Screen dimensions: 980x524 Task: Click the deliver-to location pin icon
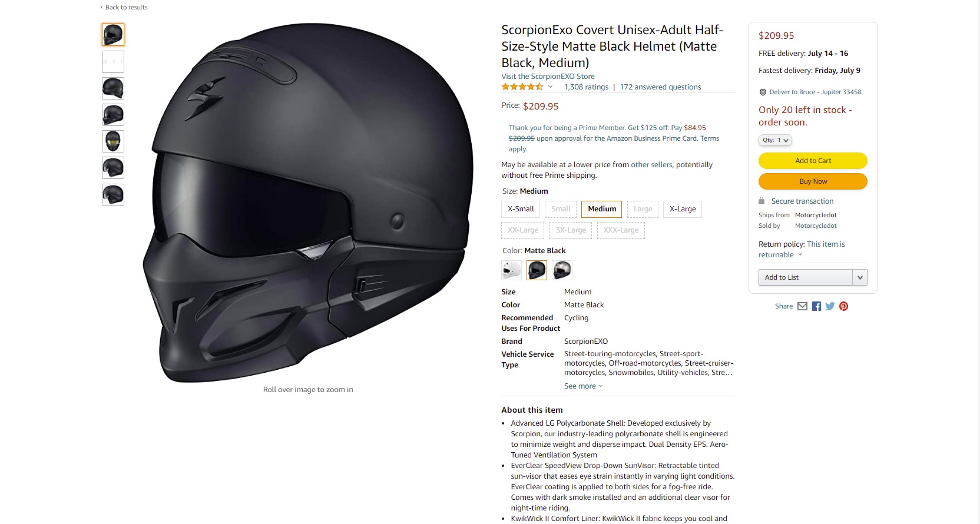(763, 92)
